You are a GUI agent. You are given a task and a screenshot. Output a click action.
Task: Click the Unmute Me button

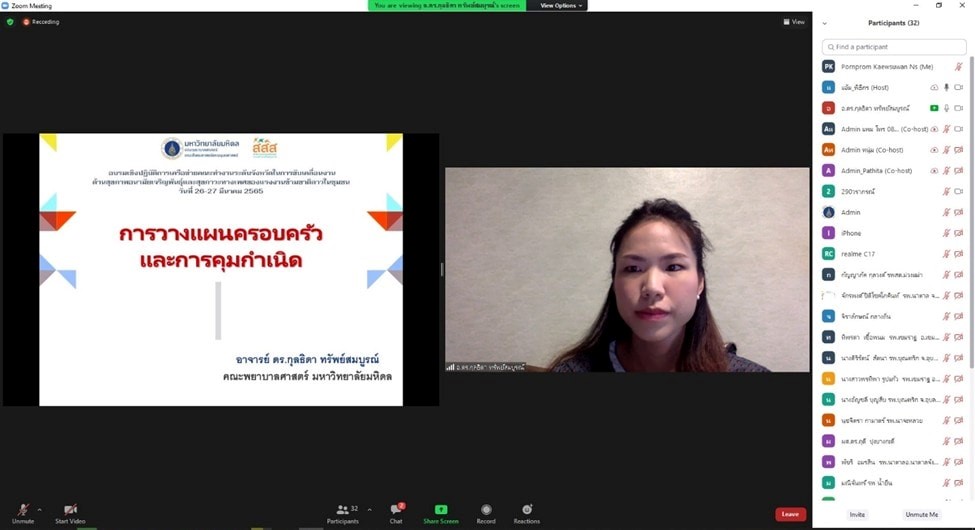pyautogui.click(x=922, y=514)
